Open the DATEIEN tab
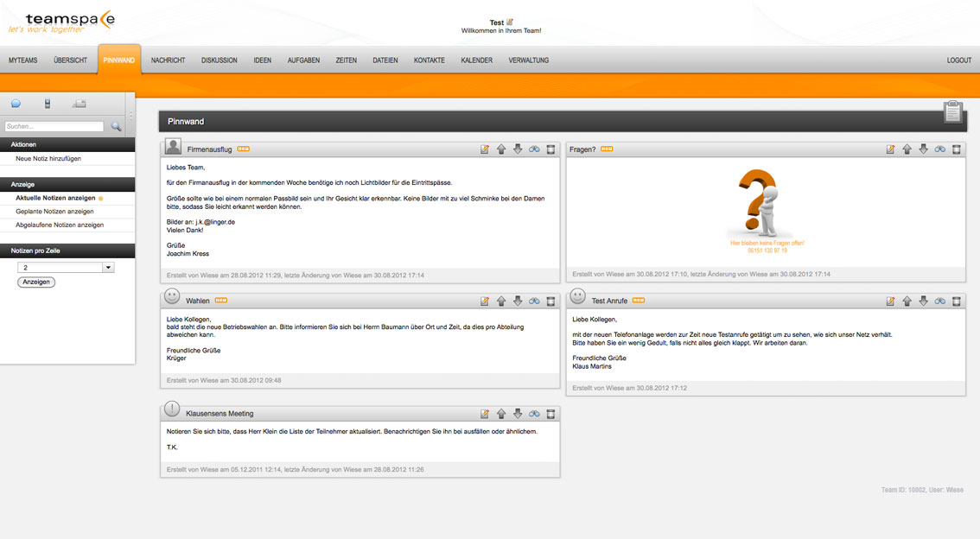The width and height of the screenshot is (980, 539). pos(385,60)
